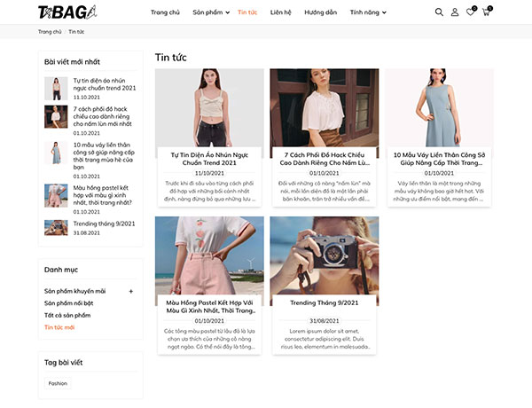Viewport: 532px width, 408px height.
Task: Open the Sản phẩm dropdown menu
Action: pos(211,12)
